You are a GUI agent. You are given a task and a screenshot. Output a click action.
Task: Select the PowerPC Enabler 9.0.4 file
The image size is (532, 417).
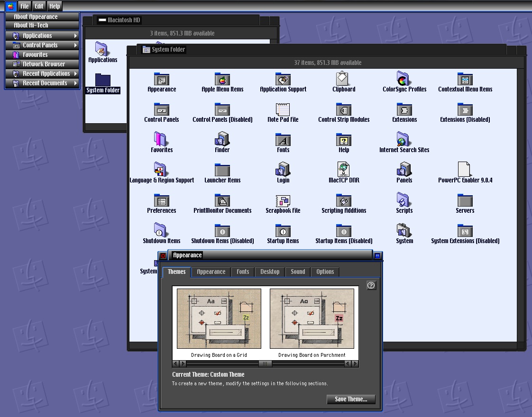(x=464, y=169)
